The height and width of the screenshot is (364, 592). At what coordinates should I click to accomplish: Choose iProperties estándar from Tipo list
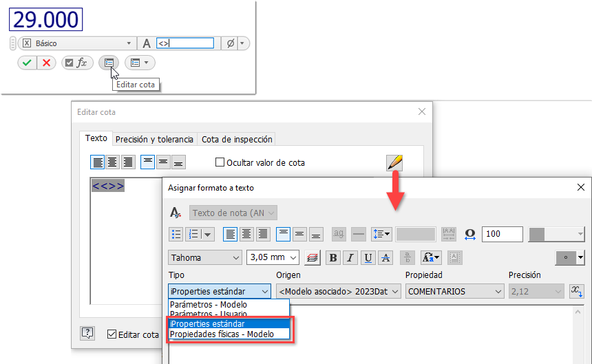click(x=229, y=323)
